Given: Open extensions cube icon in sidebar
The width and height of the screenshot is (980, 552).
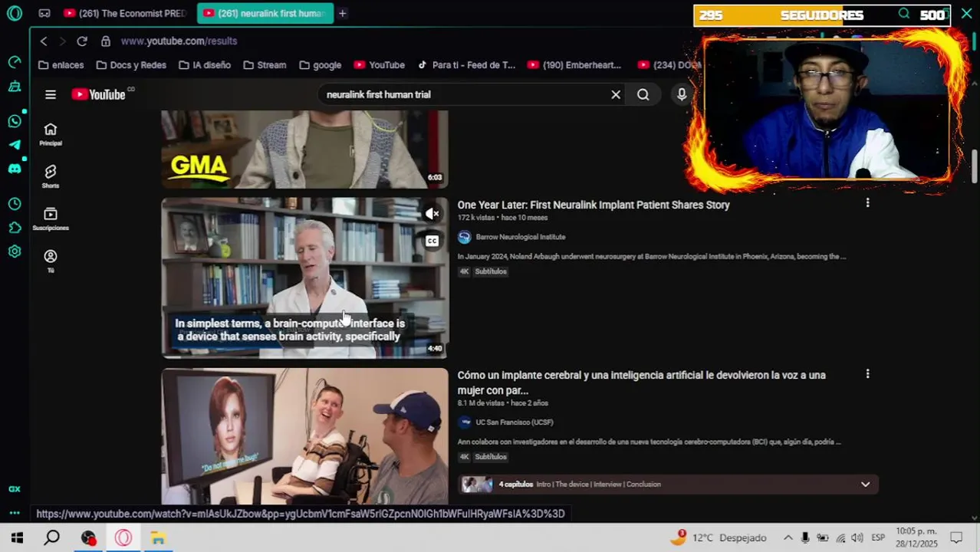Looking at the screenshot, I should 15,228.
